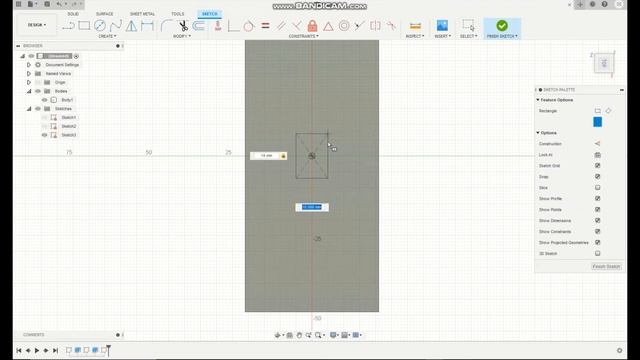Click the Insert image icon
640x360 pixels.
tap(442, 25)
